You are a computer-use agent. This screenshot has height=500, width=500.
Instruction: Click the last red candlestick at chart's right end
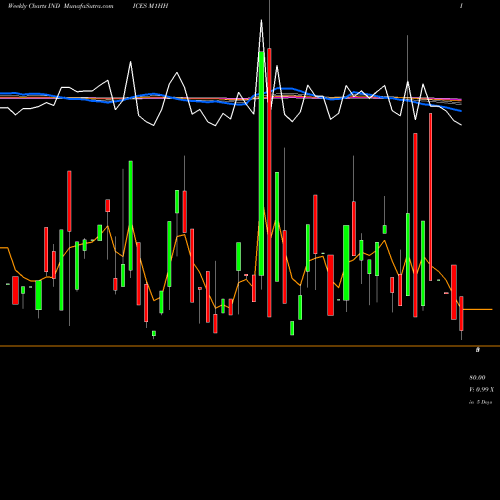[x=461, y=313]
